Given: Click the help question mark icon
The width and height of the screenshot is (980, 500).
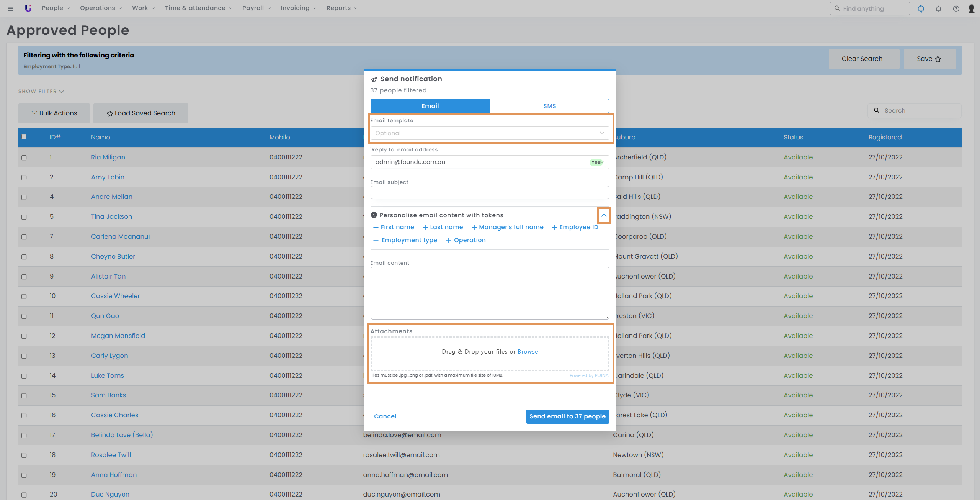Looking at the screenshot, I should pyautogui.click(x=956, y=8).
